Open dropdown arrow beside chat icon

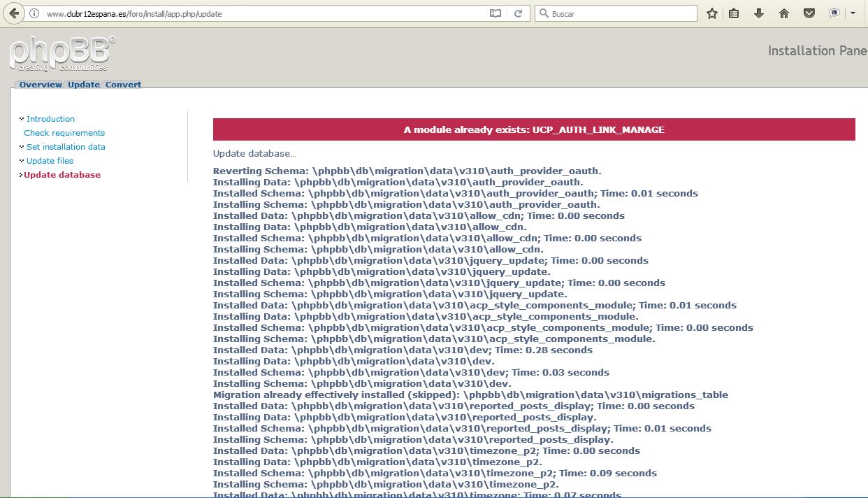(x=853, y=13)
